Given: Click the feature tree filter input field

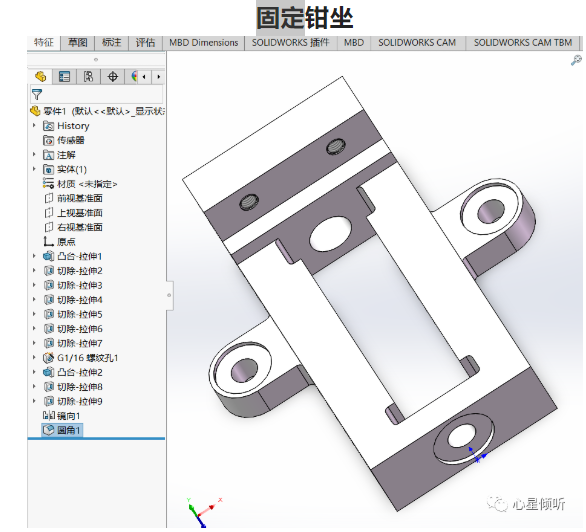Looking at the screenshot, I should [x=96, y=95].
